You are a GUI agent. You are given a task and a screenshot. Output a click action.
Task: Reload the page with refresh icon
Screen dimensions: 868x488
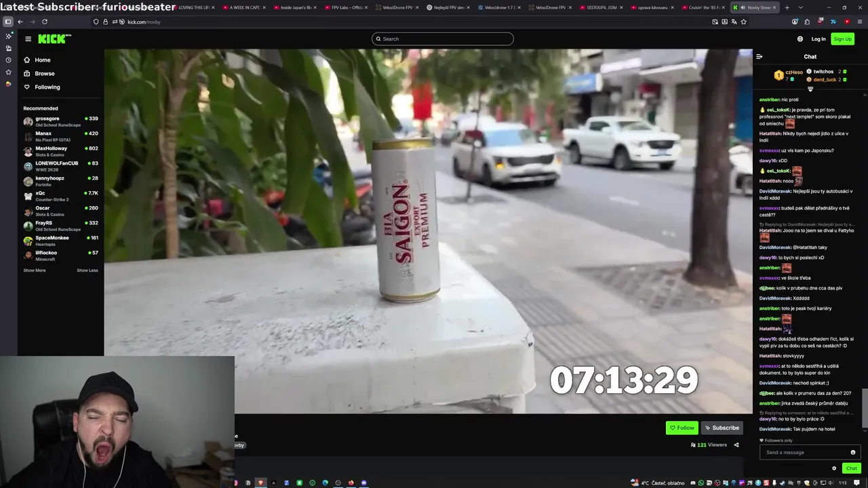pos(45,22)
